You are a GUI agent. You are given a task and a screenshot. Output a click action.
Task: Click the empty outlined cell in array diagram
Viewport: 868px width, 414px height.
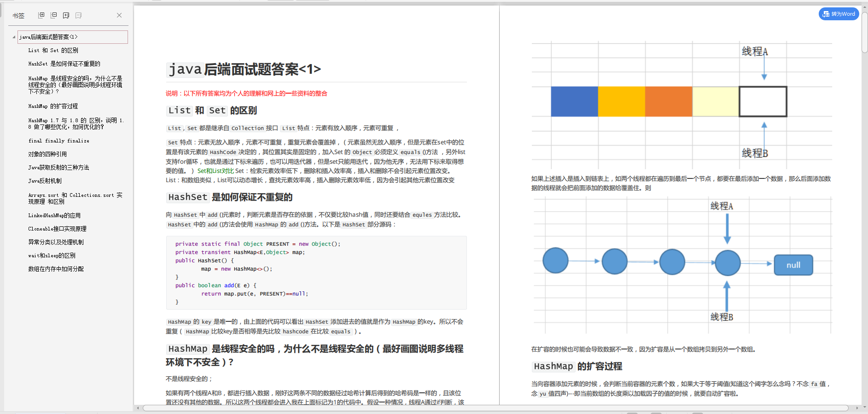(763, 101)
